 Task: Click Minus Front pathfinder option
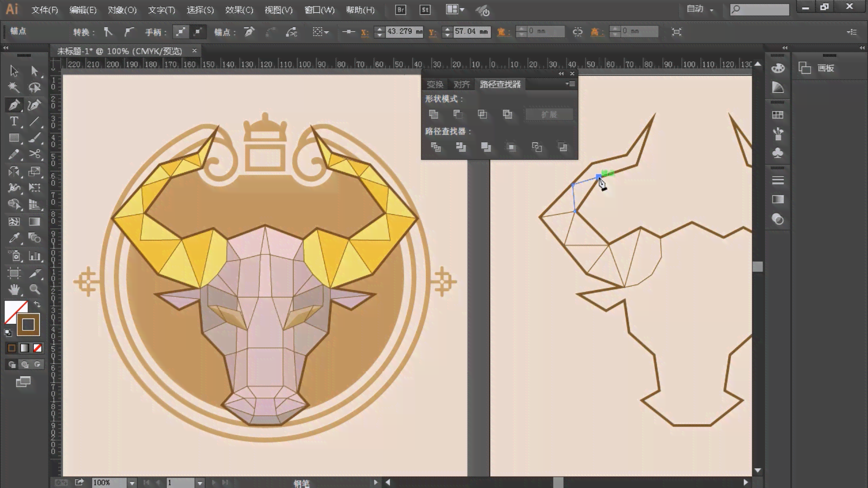click(x=458, y=114)
